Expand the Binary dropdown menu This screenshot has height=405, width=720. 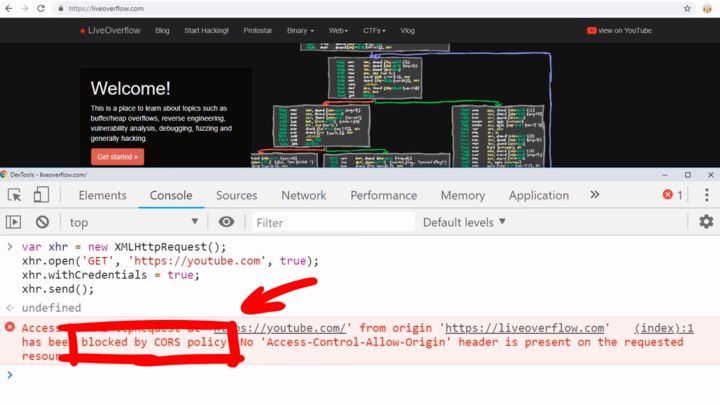[300, 30]
